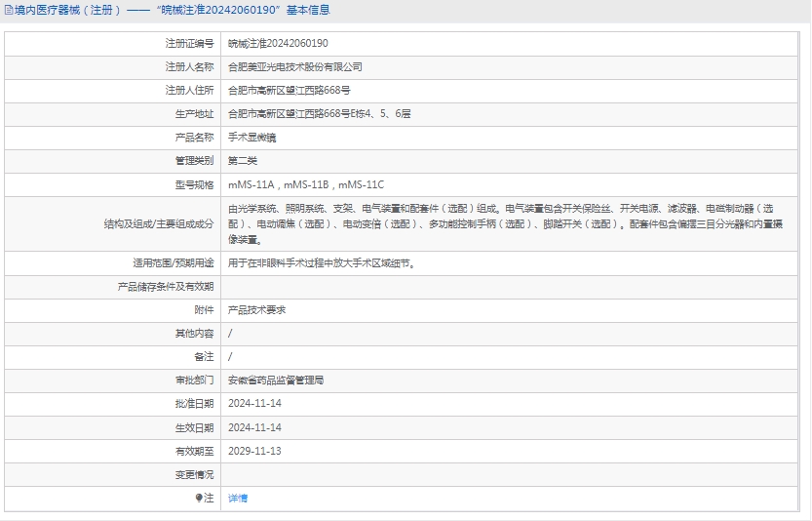Click the product name 手术显微镜
Viewport: 812px width, 521px height.
coord(251,138)
